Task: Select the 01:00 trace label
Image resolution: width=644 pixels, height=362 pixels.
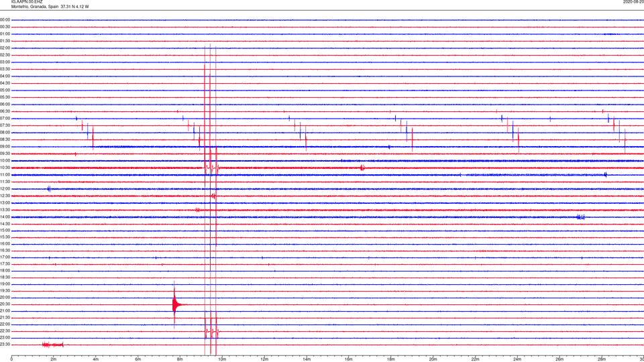Action: pos(5,34)
